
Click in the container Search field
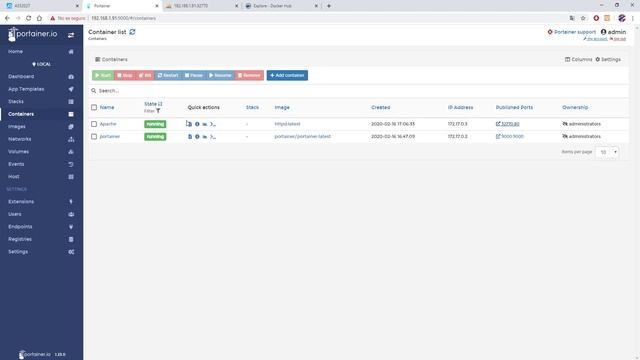359,91
